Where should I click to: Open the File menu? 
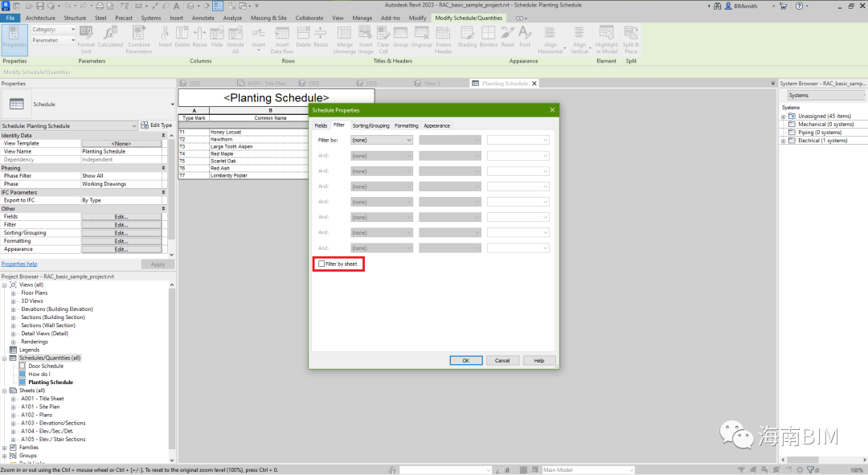click(10, 18)
